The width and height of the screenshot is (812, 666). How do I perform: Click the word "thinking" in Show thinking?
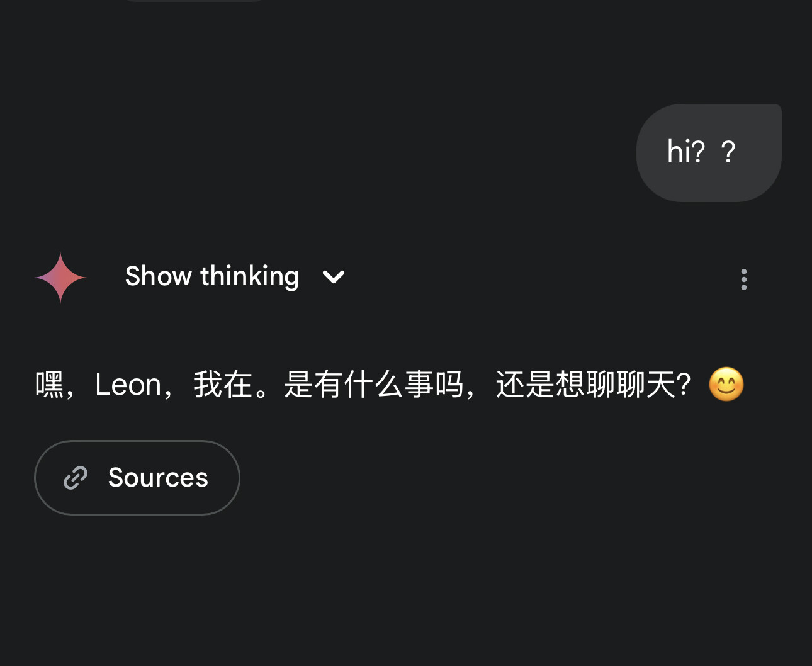(250, 276)
